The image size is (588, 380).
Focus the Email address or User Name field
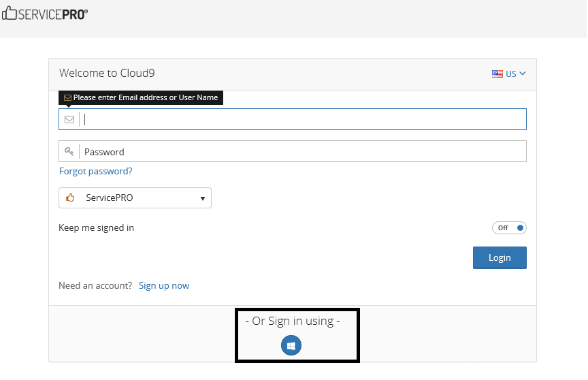coord(303,119)
